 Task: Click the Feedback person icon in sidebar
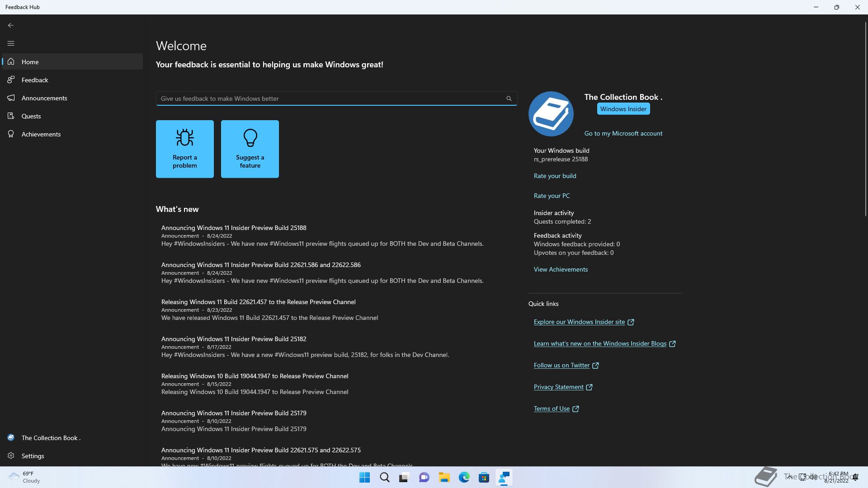pyautogui.click(x=11, y=80)
